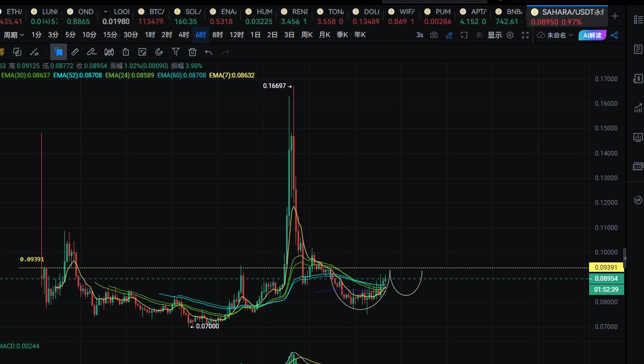This screenshot has width=644, height=364.
Task: Open the hexagon chart settings icon
Action: 510,35
